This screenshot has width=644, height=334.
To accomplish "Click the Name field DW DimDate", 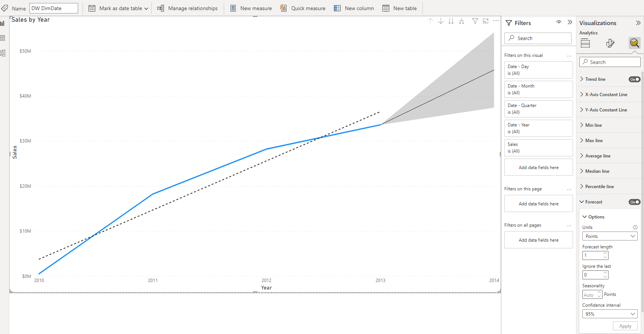I will [54, 8].
